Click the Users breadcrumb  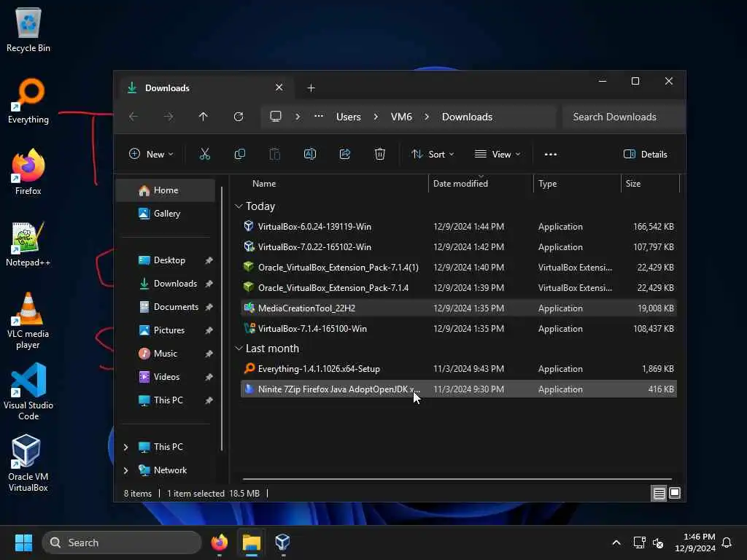point(348,117)
